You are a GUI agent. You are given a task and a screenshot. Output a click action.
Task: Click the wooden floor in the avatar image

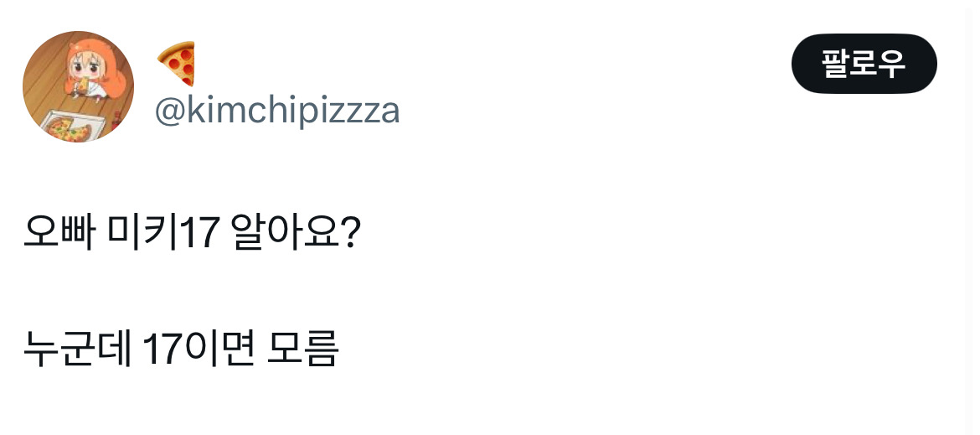pos(46,80)
